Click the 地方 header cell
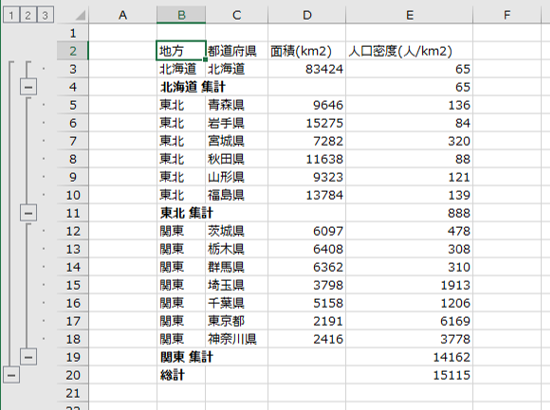 pos(181,51)
